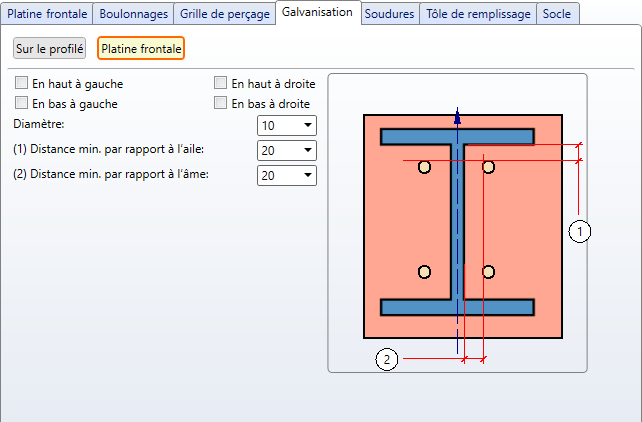Tick the En bas à droite checkbox
The width and height of the screenshot is (642, 422).
coord(221,103)
